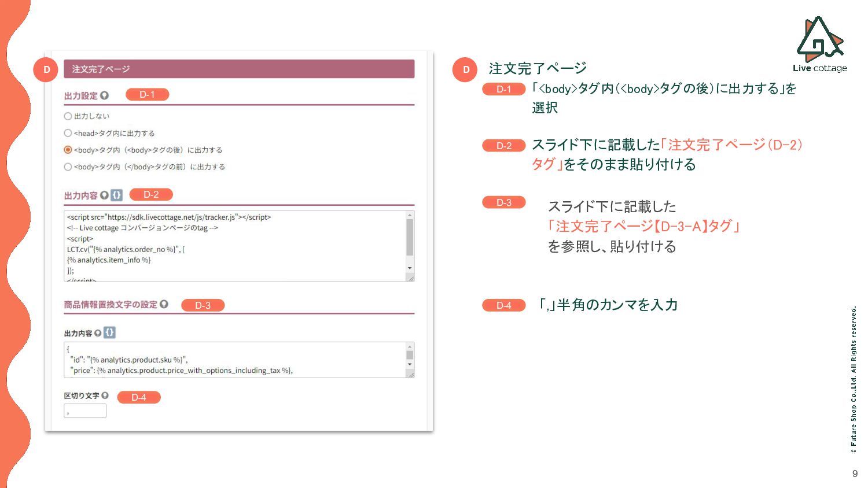Click the Live cottage logo
This screenshot has height=488, width=868.
click(x=820, y=45)
